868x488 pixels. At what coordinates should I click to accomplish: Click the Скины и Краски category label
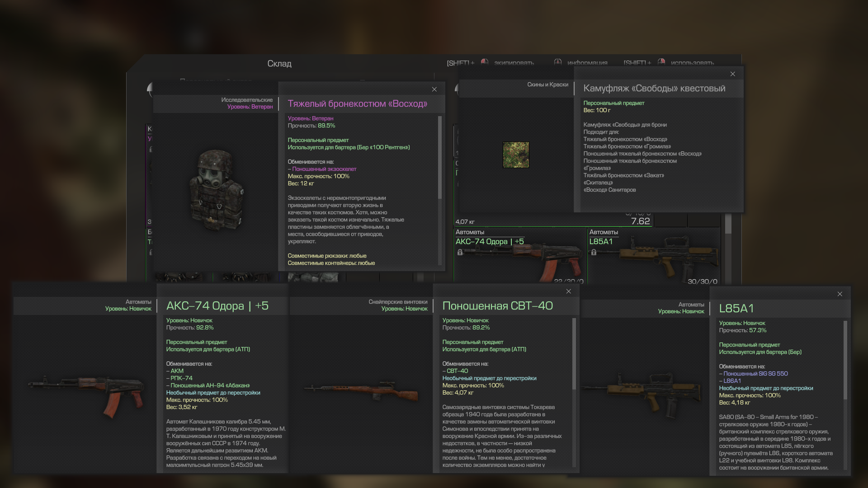coord(547,84)
